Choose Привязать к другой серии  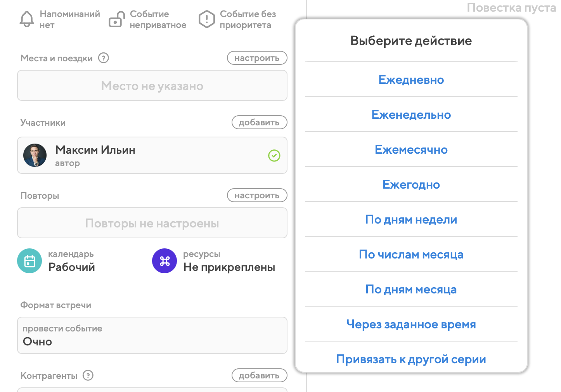[411, 359]
